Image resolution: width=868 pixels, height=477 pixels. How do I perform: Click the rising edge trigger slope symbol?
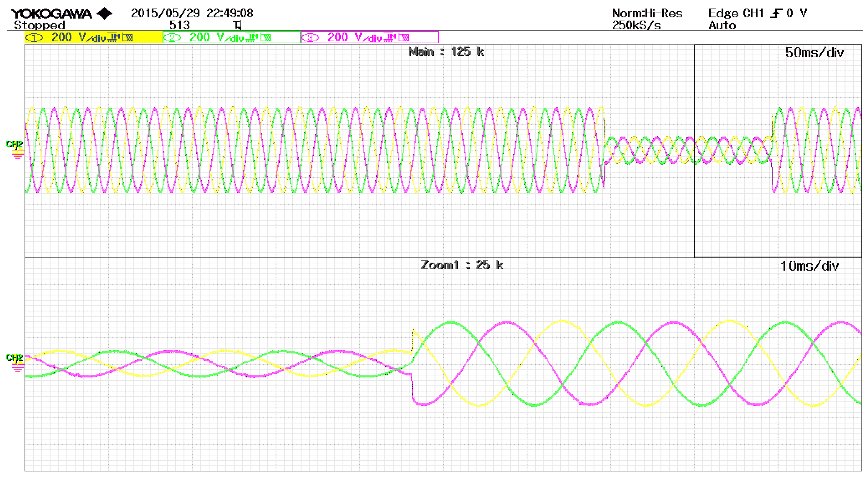776,14
